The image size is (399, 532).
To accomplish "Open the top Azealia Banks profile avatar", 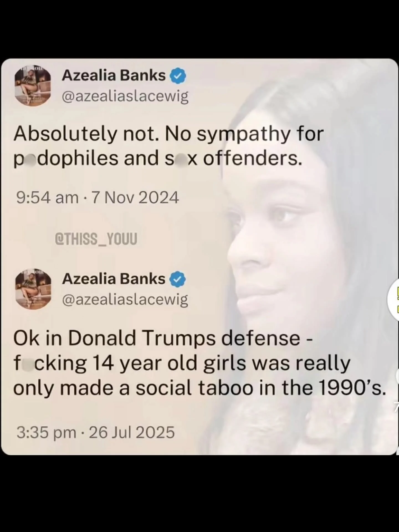I will coord(33,87).
